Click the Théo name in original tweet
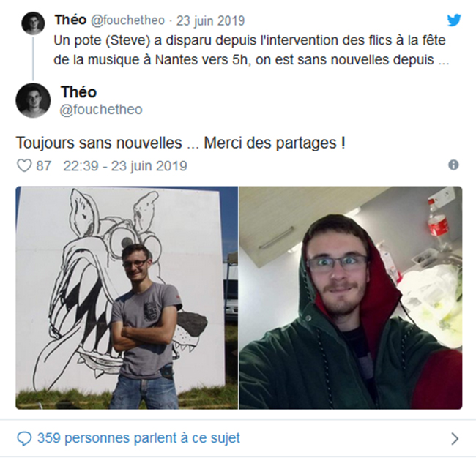476x466 pixels. [70, 20]
